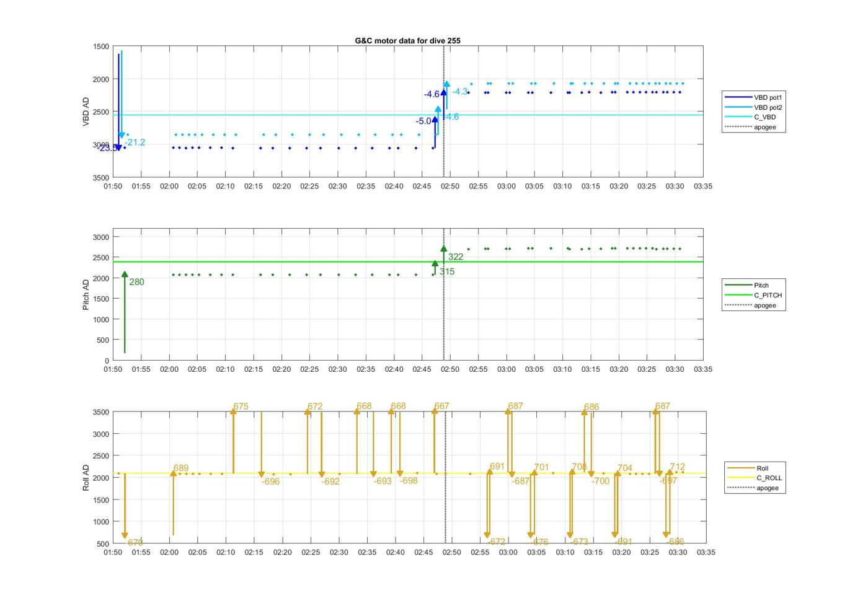The width and height of the screenshot is (868, 611).
Task: Click the "3000" tick on Pitch AD axis
Action: click(x=101, y=237)
